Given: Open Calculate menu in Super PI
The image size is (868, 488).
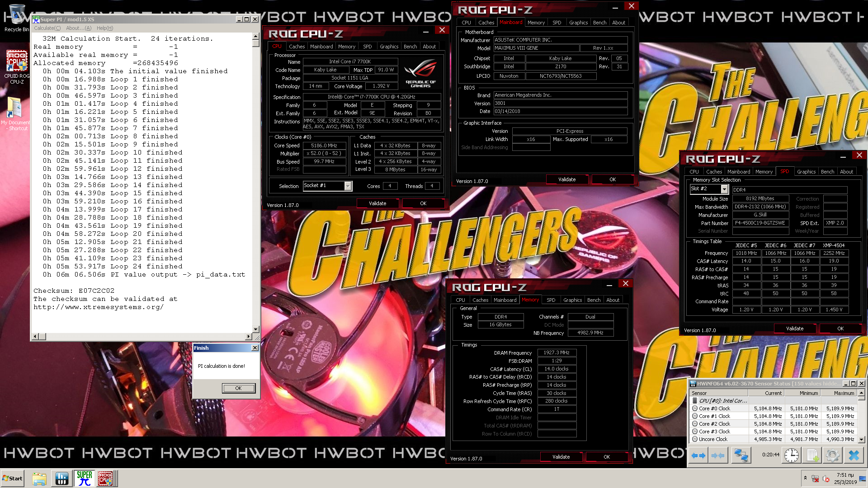Looking at the screenshot, I should pyautogui.click(x=47, y=28).
